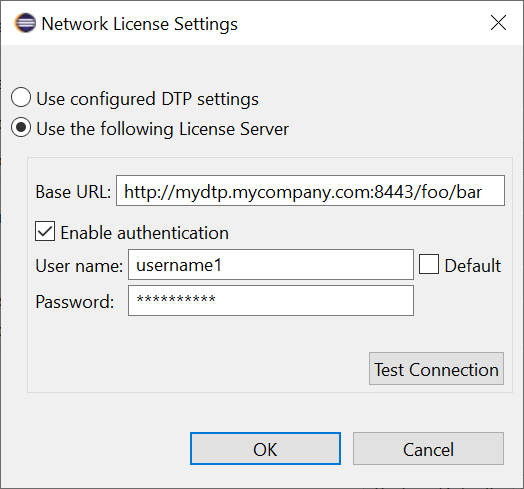Click the Password input box
Screen dimensions: 524x489
click(x=271, y=300)
